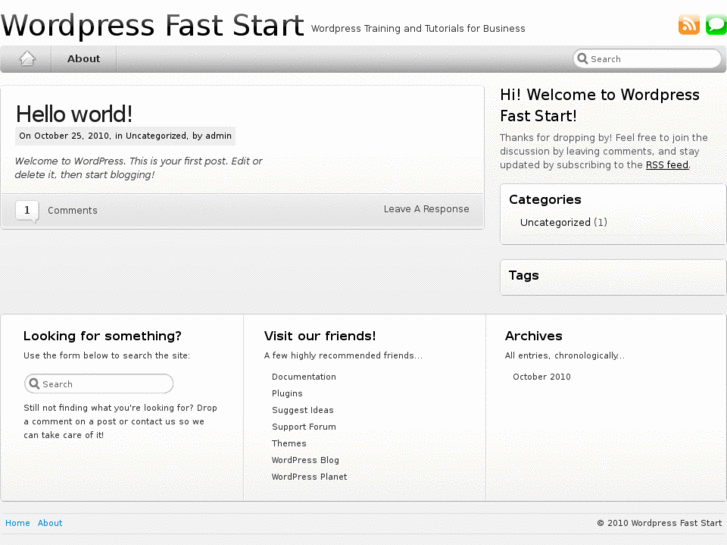Viewport: 727px width, 545px height.
Task: Open the Suggest Ideas link
Action: [302, 410]
